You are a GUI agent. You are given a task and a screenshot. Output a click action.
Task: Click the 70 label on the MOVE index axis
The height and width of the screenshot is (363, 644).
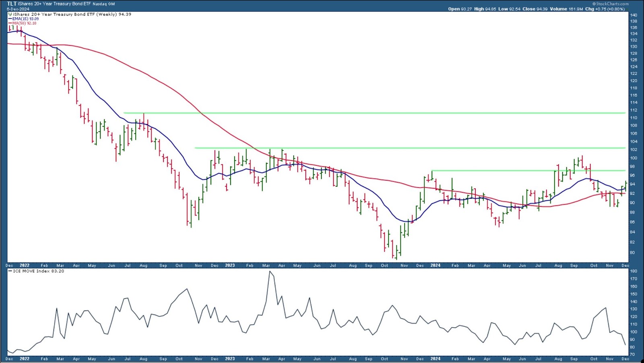tap(632, 355)
